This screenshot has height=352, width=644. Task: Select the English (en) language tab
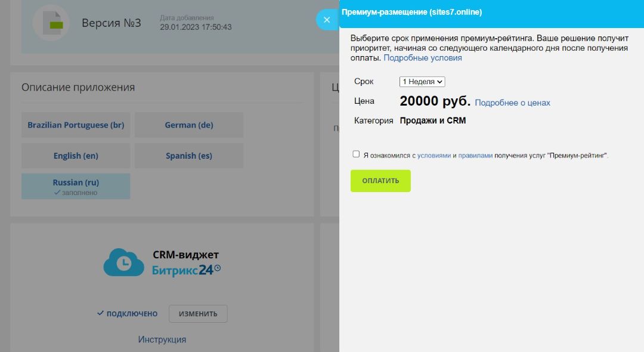coord(75,155)
